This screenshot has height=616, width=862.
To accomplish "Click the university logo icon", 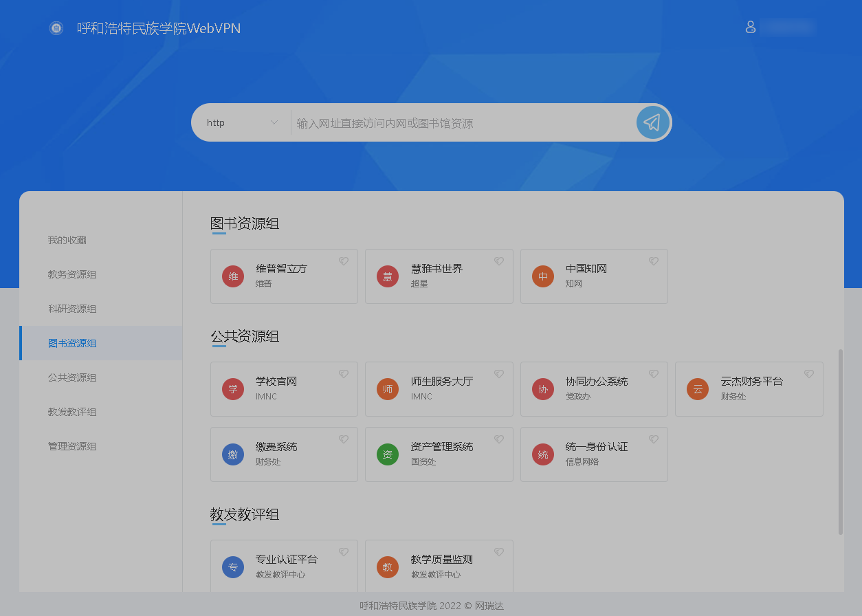I will pyautogui.click(x=56, y=28).
